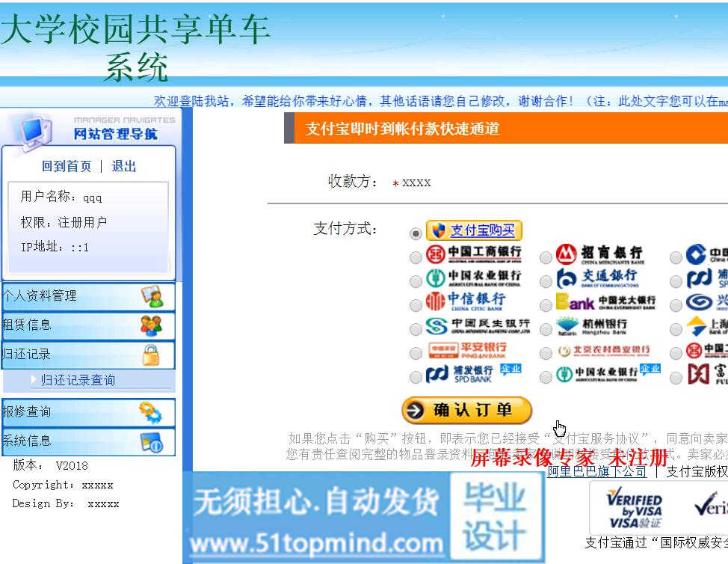This screenshot has height=564, width=728.
Task: Open 阿里巴巴旗下公司 link
Action: (596, 471)
